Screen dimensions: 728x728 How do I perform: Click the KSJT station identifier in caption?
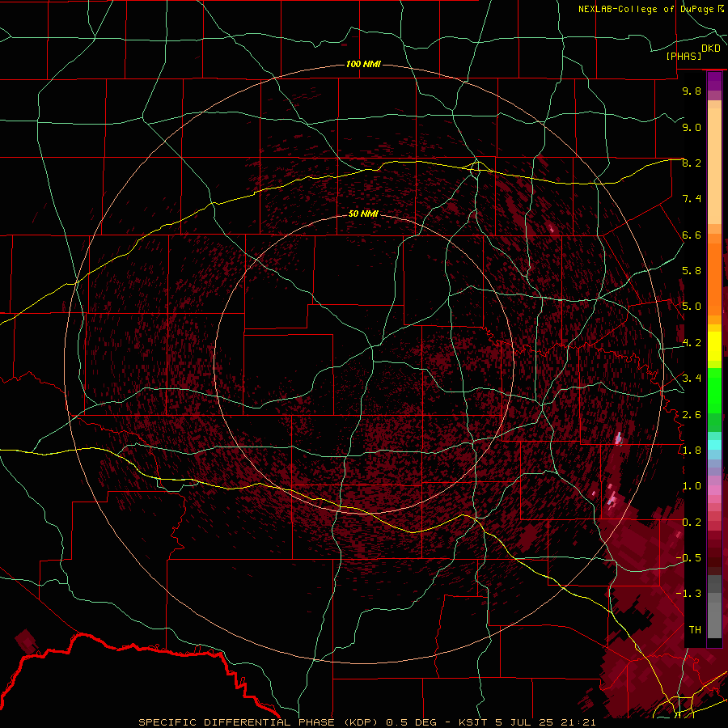[473, 722]
